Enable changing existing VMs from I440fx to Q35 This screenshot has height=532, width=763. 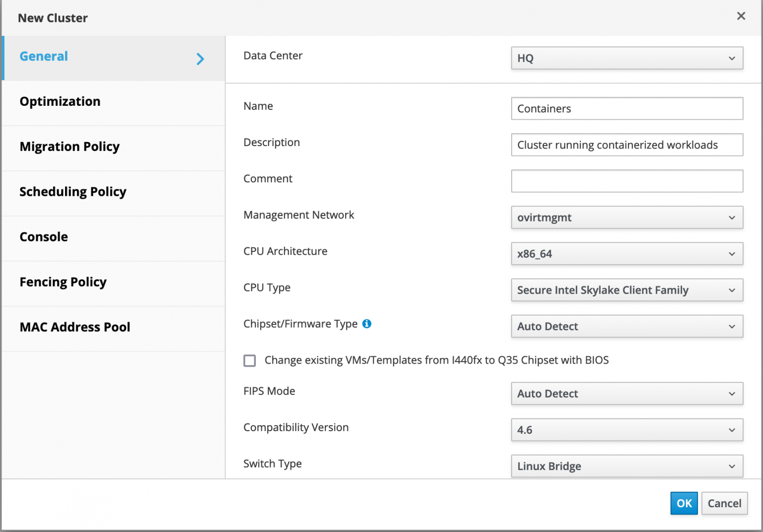pos(249,360)
